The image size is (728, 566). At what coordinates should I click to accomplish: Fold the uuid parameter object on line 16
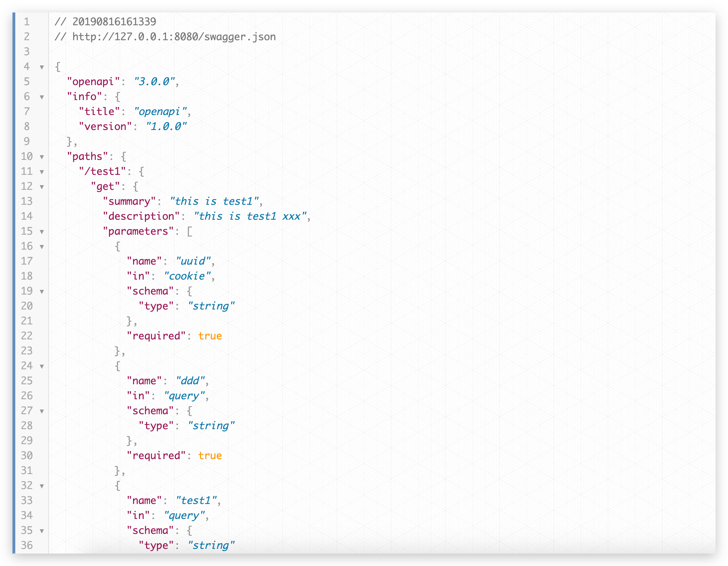tap(42, 247)
